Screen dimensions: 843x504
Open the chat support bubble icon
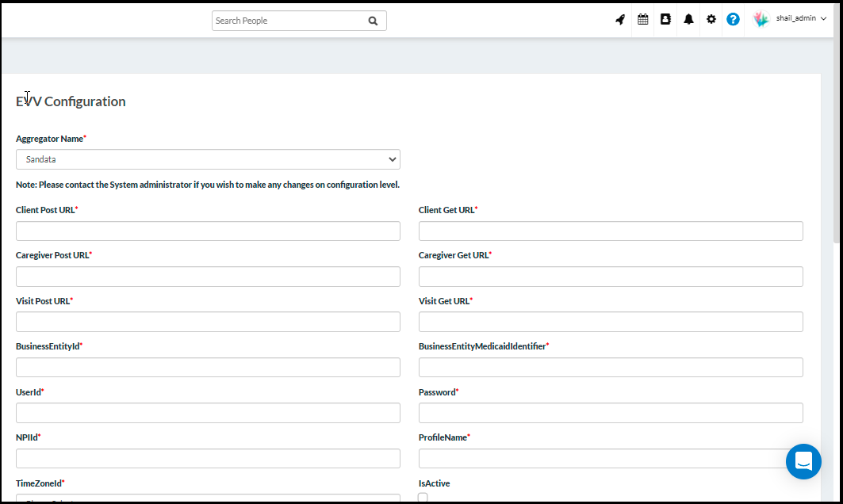803,461
